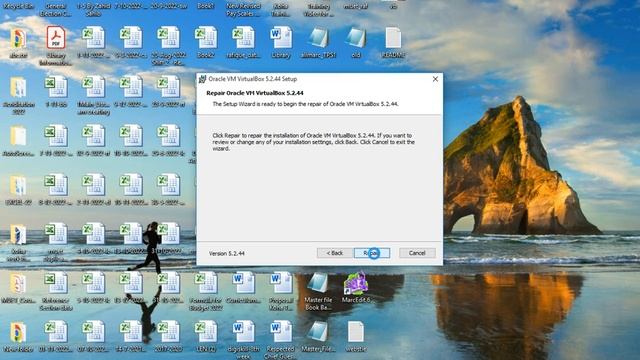The image size is (640, 360).
Task: Click the VirtualBox installer icon in title bar
Action: tap(202, 79)
